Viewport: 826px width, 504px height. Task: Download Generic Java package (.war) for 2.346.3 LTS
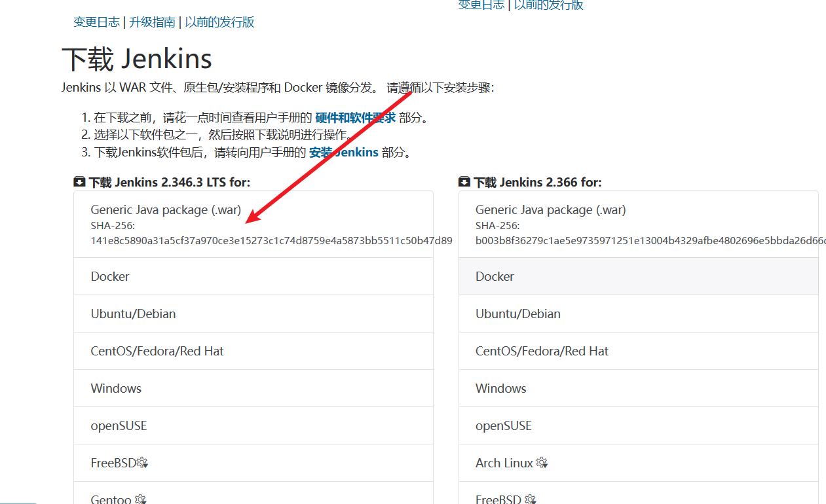tap(166, 210)
